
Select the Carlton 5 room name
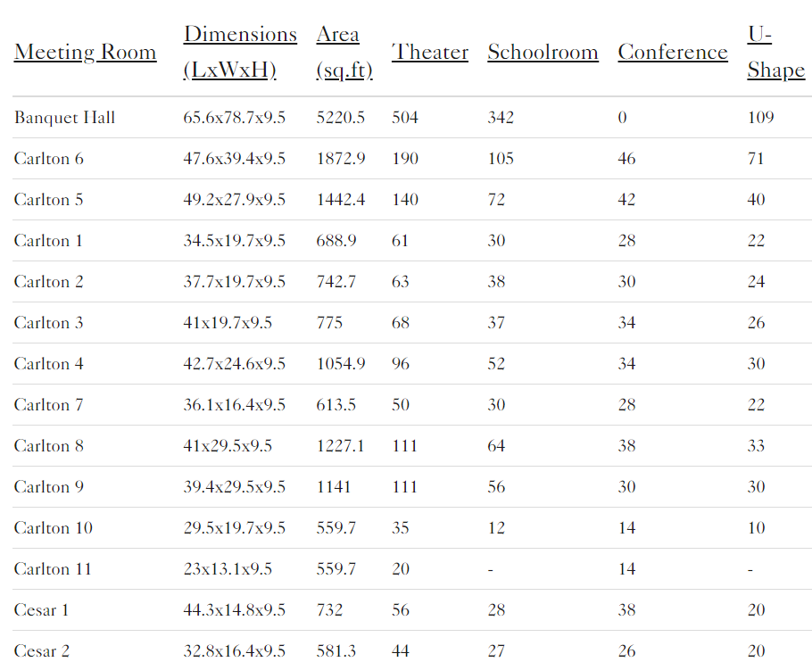49,200
